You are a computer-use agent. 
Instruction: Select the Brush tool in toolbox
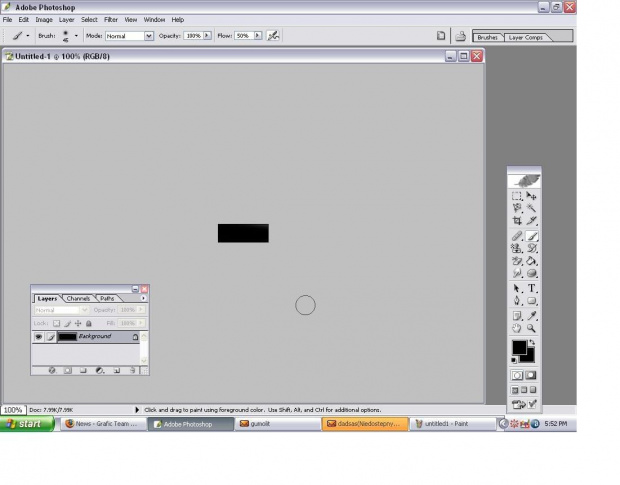pos(532,236)
